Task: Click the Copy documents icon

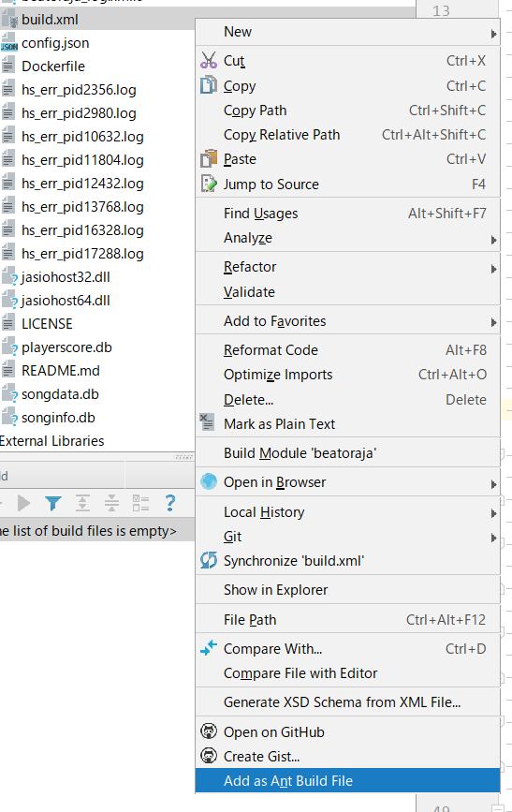Action: [209, 85]
